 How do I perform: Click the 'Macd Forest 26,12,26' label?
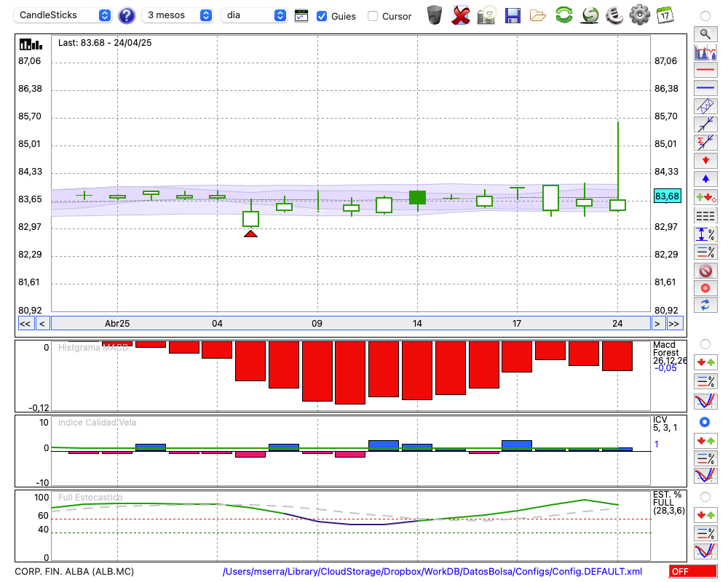click(x=670, y=353)
